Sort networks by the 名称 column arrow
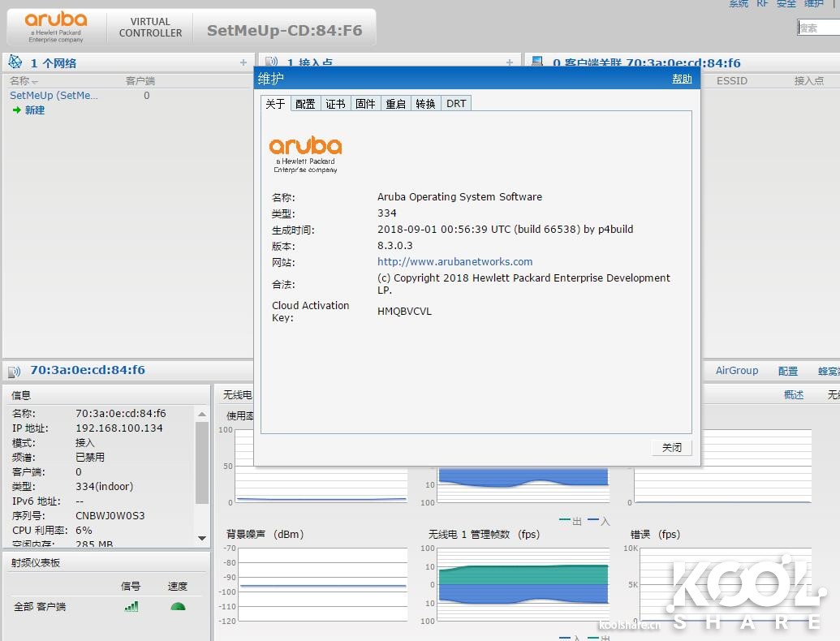The image size is (840, 641). coord(36,82)
